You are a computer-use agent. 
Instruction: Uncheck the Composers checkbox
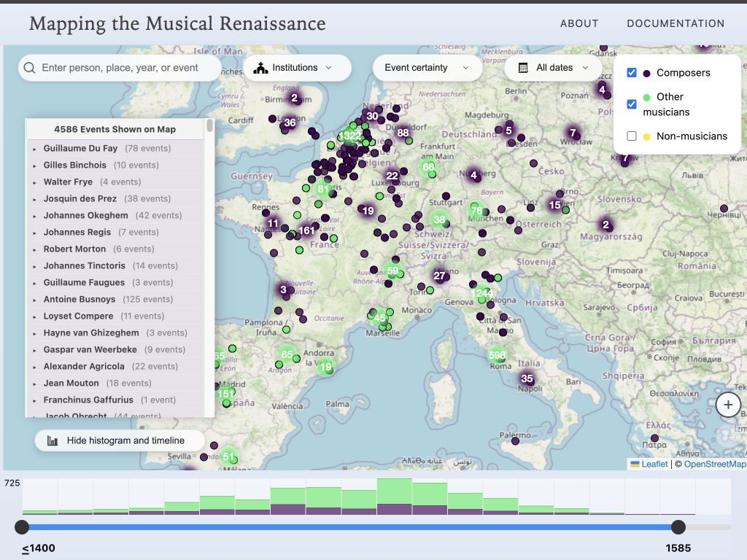pos(632,72)
